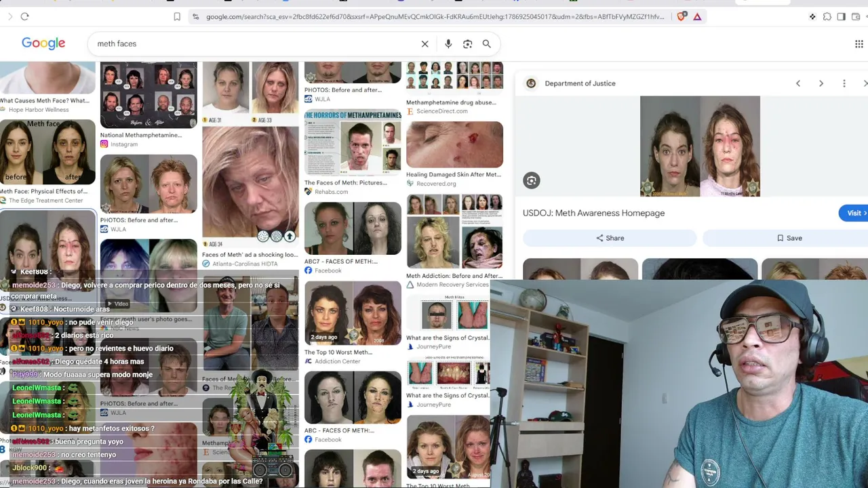Click the Atlanta-Carolinas HIDTA favicon

(205, 264)
